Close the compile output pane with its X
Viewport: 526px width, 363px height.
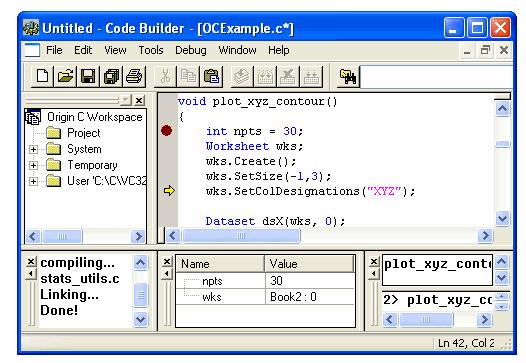coord(31,261)
